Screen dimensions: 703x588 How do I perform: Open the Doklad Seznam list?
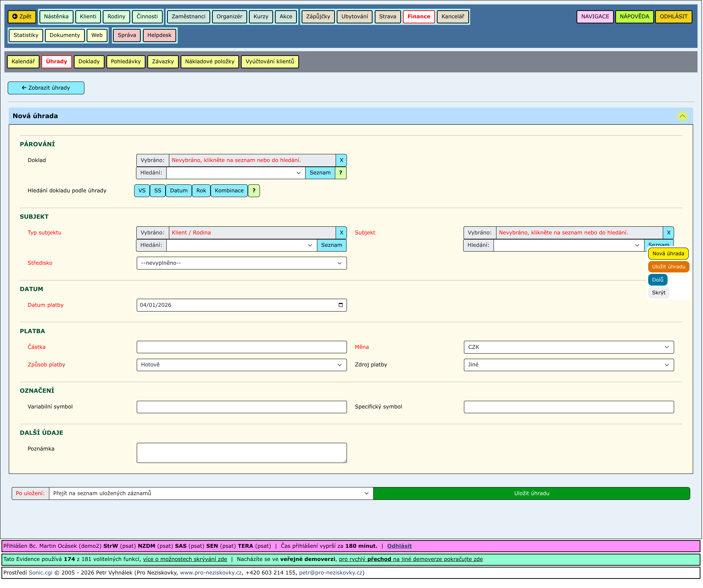click(x=320, y=173)
